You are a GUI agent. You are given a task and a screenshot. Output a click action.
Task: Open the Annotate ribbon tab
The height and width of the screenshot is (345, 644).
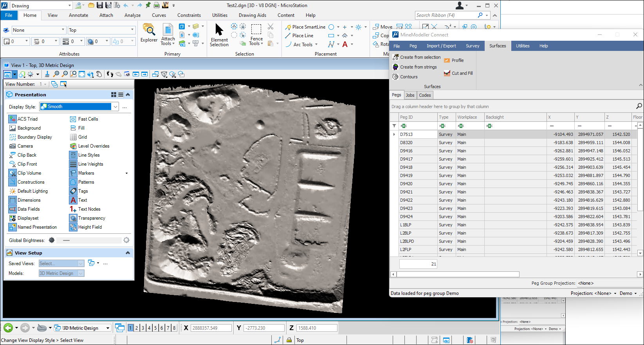78,15
